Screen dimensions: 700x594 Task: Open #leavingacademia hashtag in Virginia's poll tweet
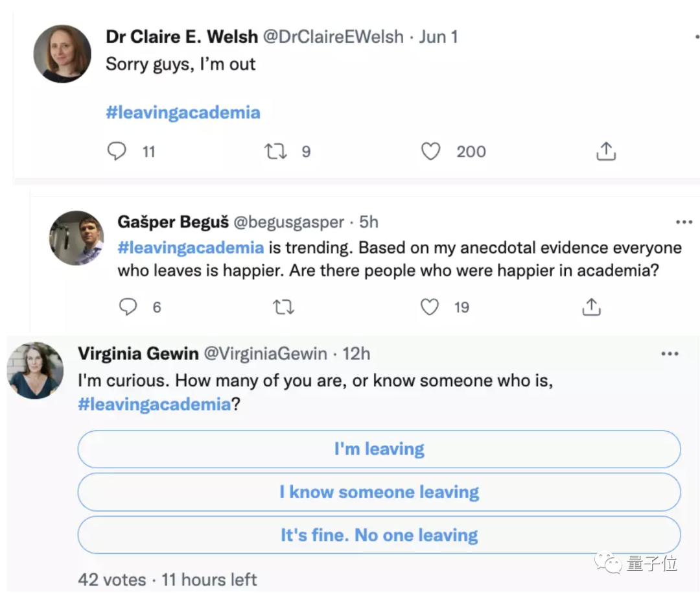tap(154, 405)
